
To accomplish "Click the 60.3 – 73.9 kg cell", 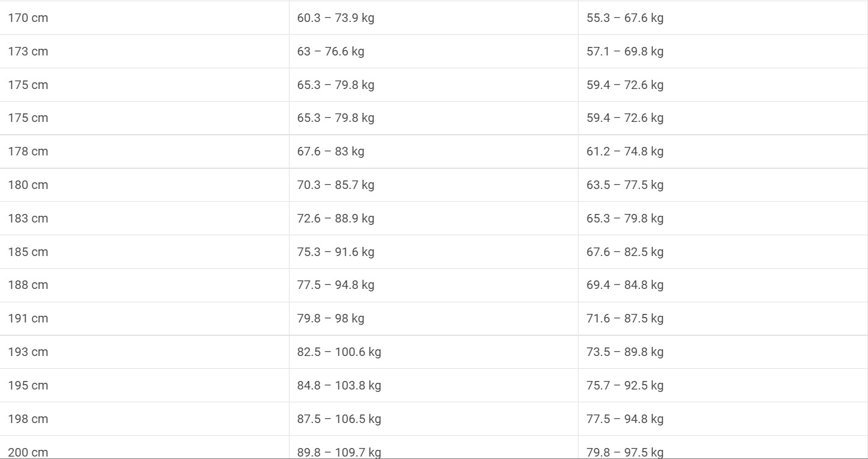I will point(335,18).
